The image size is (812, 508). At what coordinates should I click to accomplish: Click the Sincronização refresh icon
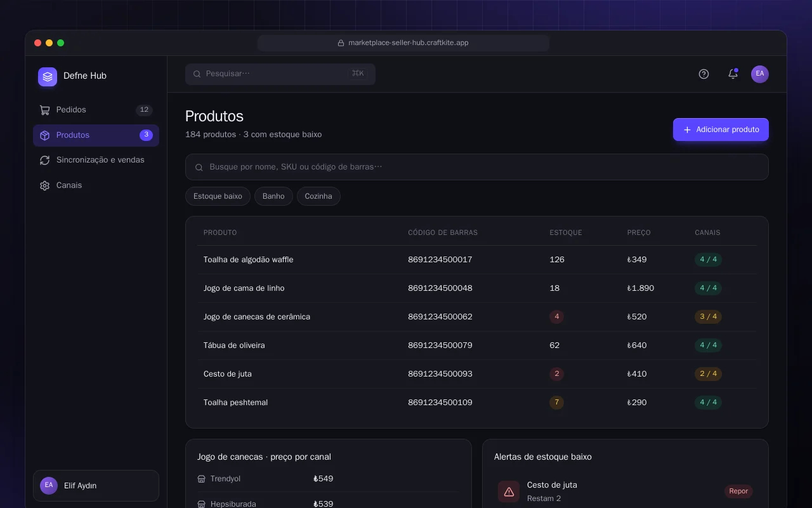coord(44,160)
